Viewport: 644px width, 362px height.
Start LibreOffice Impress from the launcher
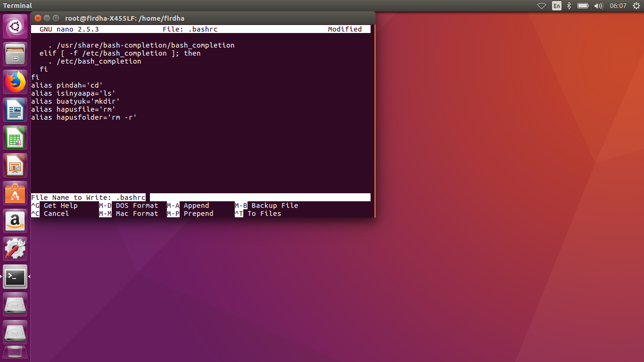click(15, 165)
